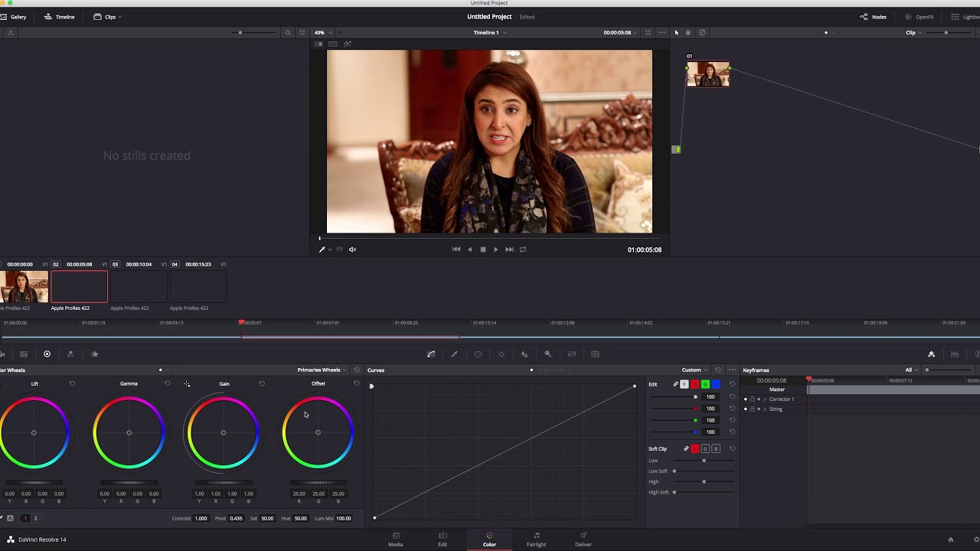The width and height of the screenshot is (980, 551).
Task: Select the pointer tool above node editor
Action: [676, 33]
